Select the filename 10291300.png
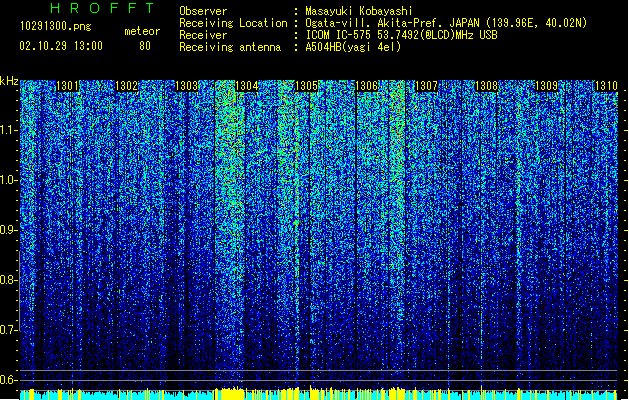 pyautogui.click(x=56, y=26)
